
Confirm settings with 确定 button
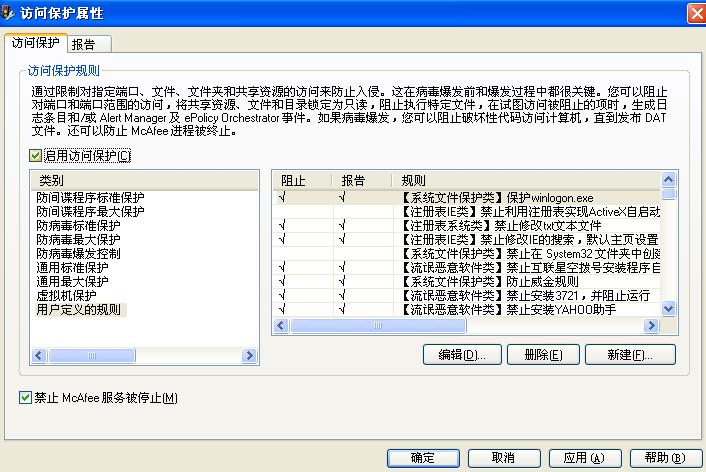coord(422,458)
